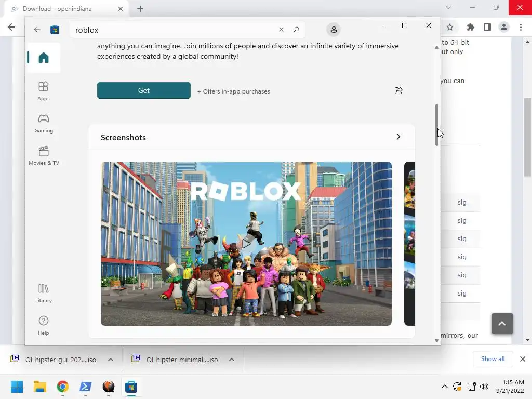532x399 pixels.
Task: Open Chrome extensions puzzle icon
Action: (x=470, y=27)
